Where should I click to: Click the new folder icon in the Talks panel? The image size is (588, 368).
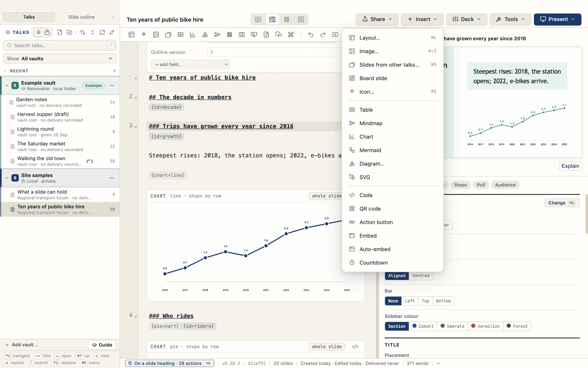click(69, 32)
